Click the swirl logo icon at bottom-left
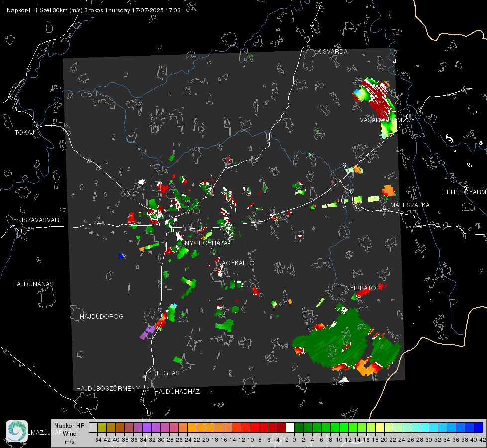Image resolution: width=487 pixels, height=448 pixels. tap(17, 431)
